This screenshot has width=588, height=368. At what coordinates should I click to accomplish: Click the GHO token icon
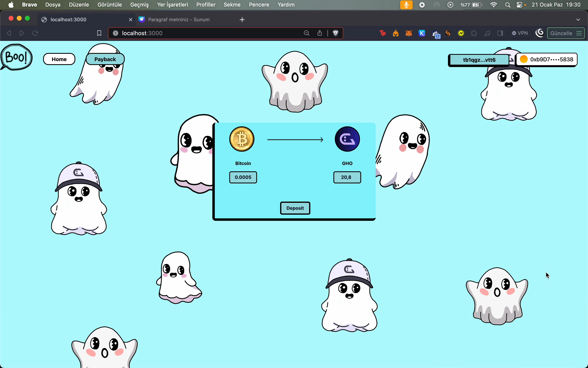coord(347,139)
